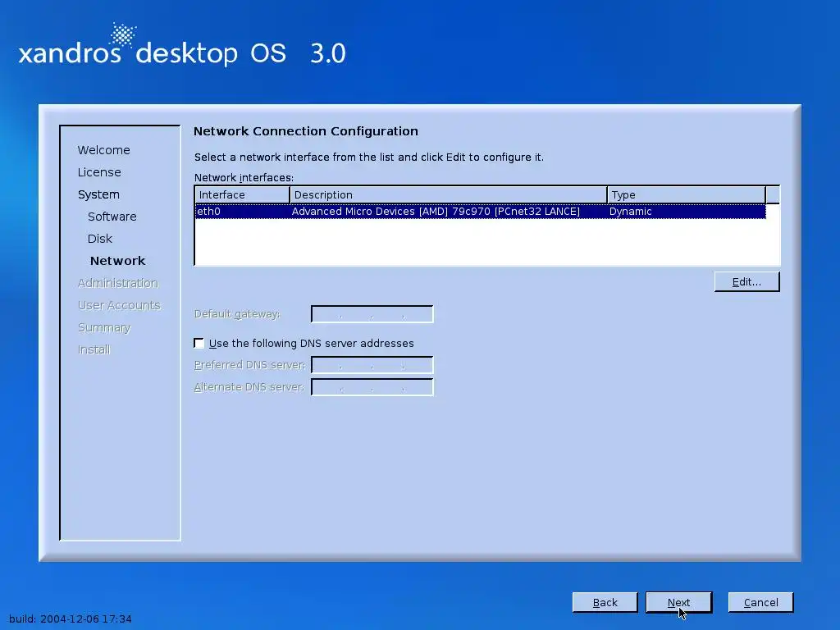
Task: Go Back to the previous step
Action: click(605, 602)
